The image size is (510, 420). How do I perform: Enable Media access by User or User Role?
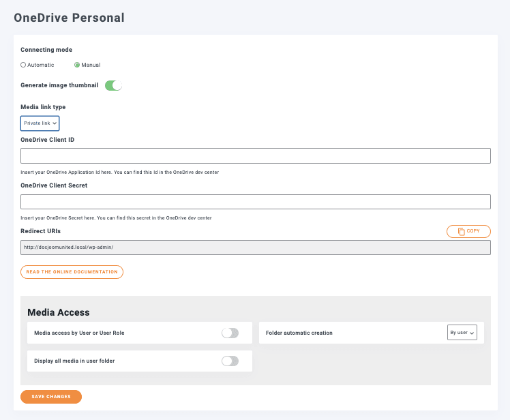(230, 333)
